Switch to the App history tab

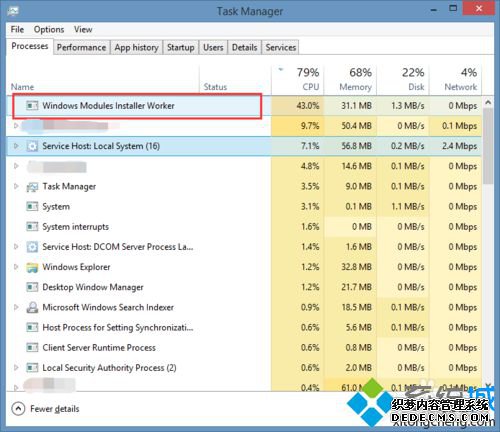136,47
